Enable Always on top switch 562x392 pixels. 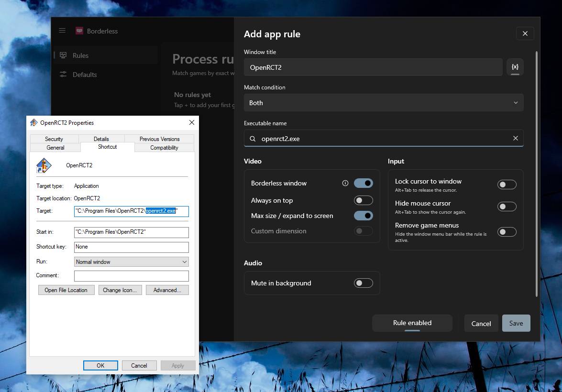[x=364, y=200]
